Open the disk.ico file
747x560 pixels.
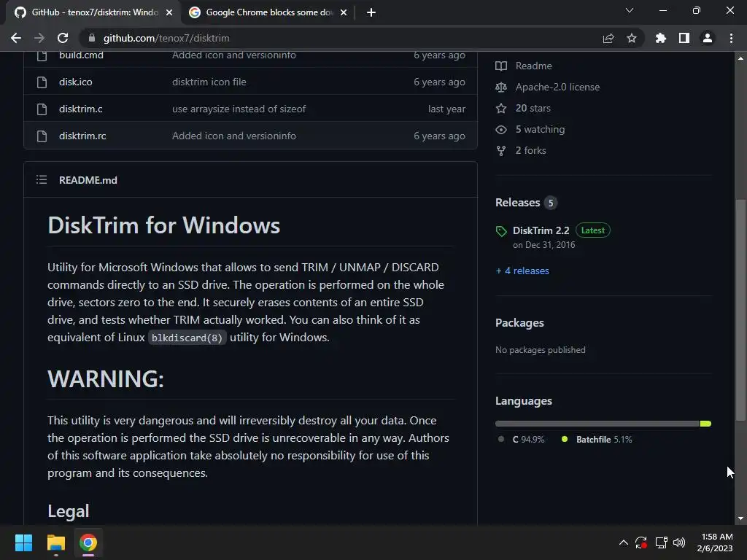[x=76, y=82]
